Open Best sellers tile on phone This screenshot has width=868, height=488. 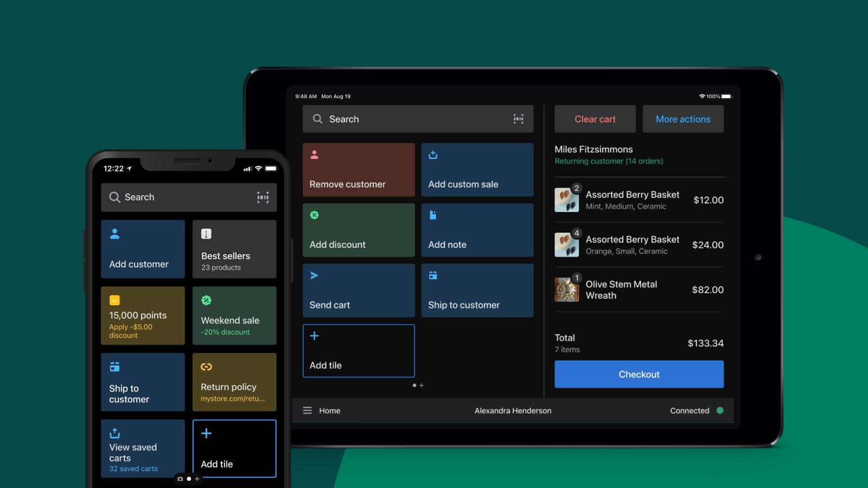[x=234, y=249]
